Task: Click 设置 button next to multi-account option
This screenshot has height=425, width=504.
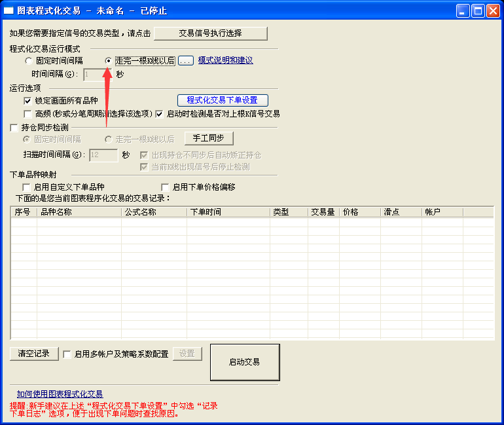Action: (187, 354)
